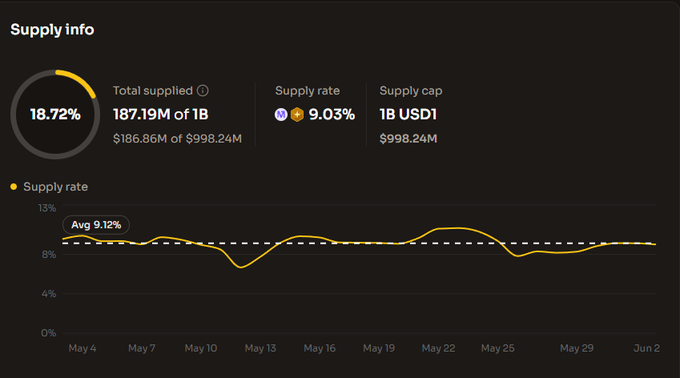The width and height of the screenshot is (680, 378).
Task: Click the Jun 2 axis label
Action: (647, 348)
